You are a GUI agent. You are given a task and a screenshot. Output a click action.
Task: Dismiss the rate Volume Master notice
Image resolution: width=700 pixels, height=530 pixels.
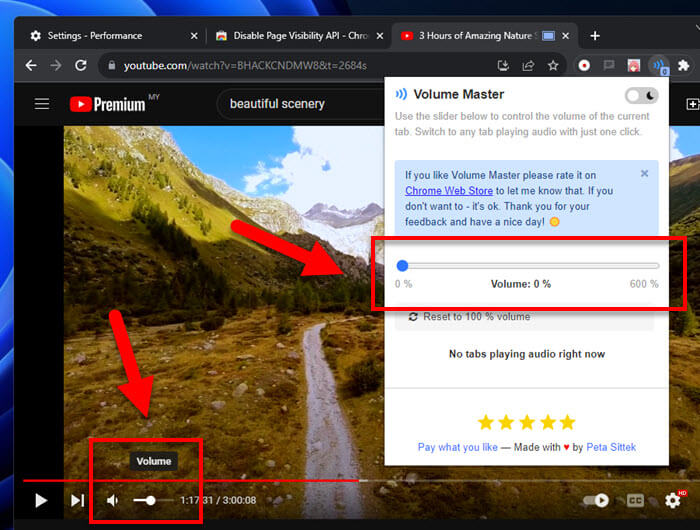point(644,173)
